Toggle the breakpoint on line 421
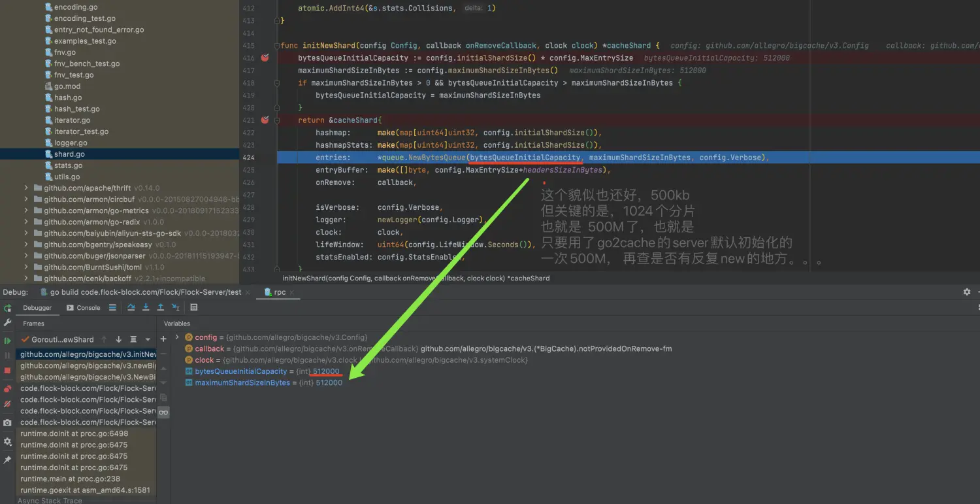Image resolution: width=980 pixels, height=504 pixels. coord(265,120)
